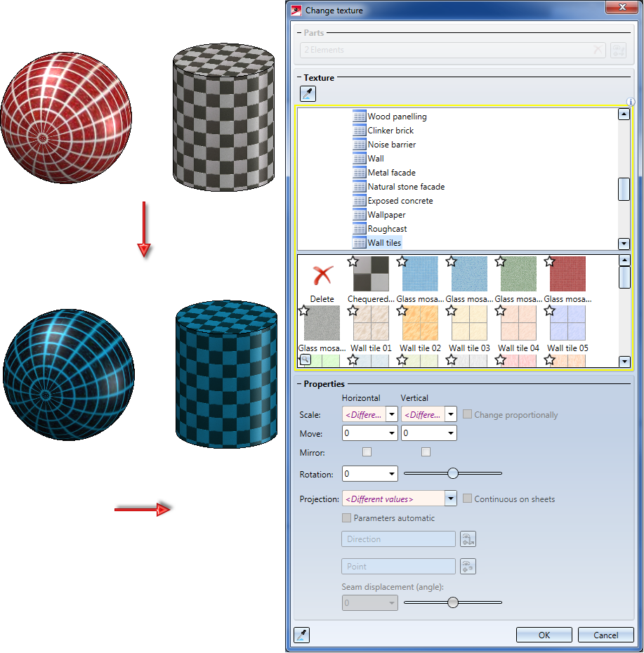
Task: Collapse the Parts section
Action: click(x=299, y=32)
